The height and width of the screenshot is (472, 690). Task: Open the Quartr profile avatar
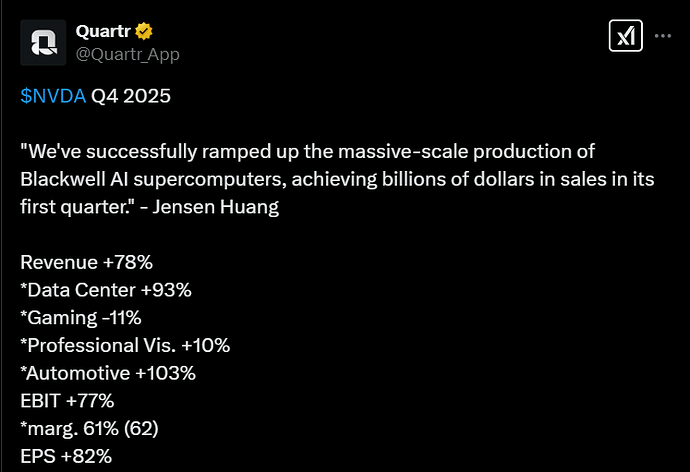(x=43, y=43)
